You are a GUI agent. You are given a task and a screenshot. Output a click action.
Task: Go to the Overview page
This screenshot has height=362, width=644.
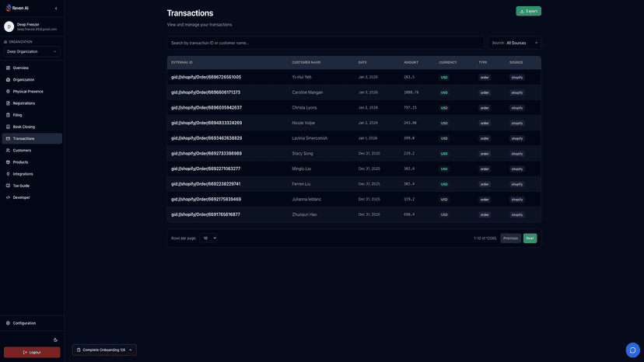pos(32,68)
